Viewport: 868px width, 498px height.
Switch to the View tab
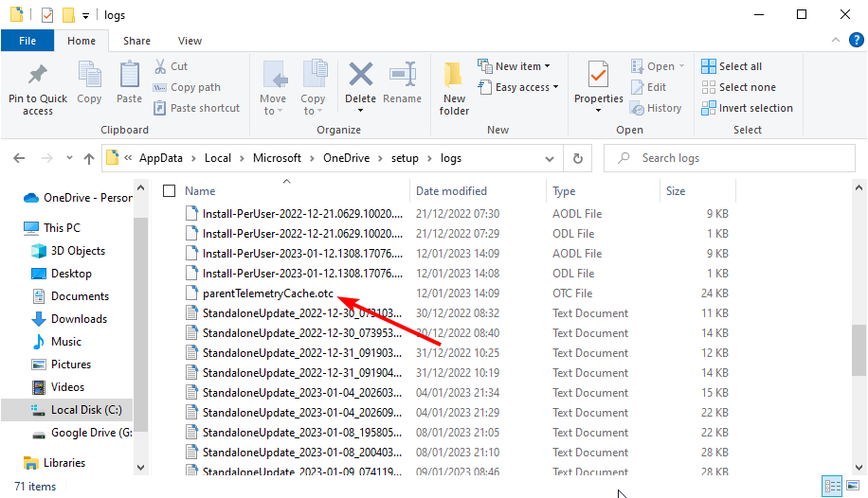pos(190,41)
